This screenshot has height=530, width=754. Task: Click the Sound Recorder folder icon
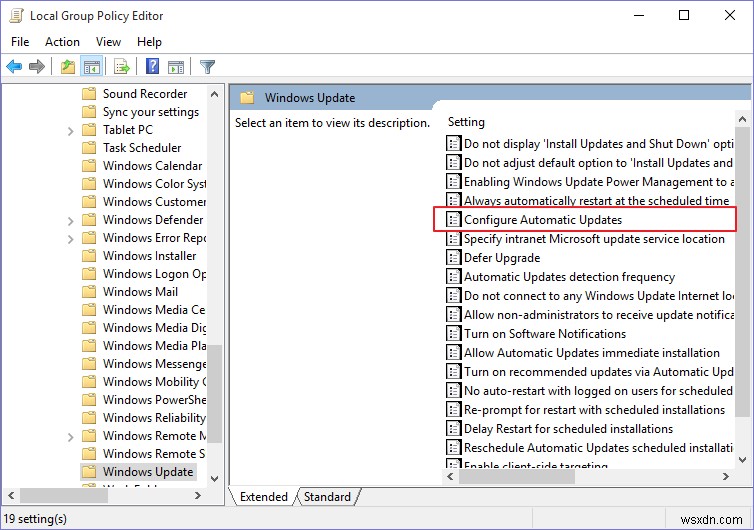tap(89, 94)
